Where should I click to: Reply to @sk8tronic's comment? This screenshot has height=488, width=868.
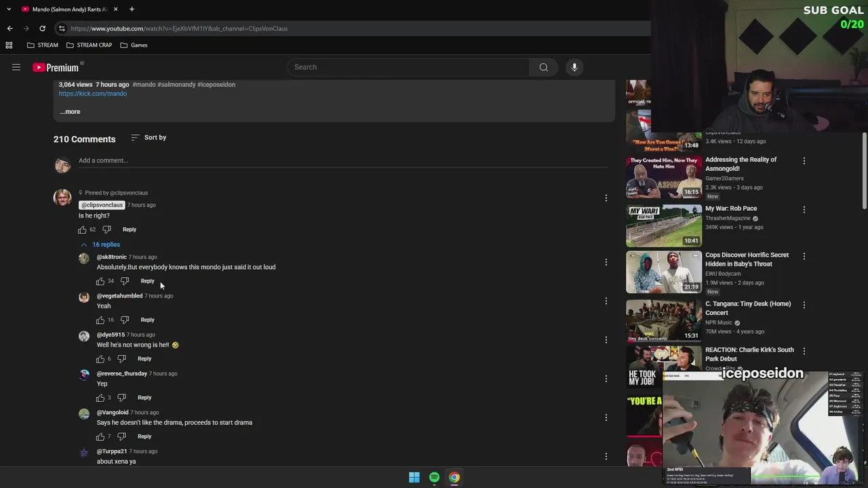click(147, 281)
